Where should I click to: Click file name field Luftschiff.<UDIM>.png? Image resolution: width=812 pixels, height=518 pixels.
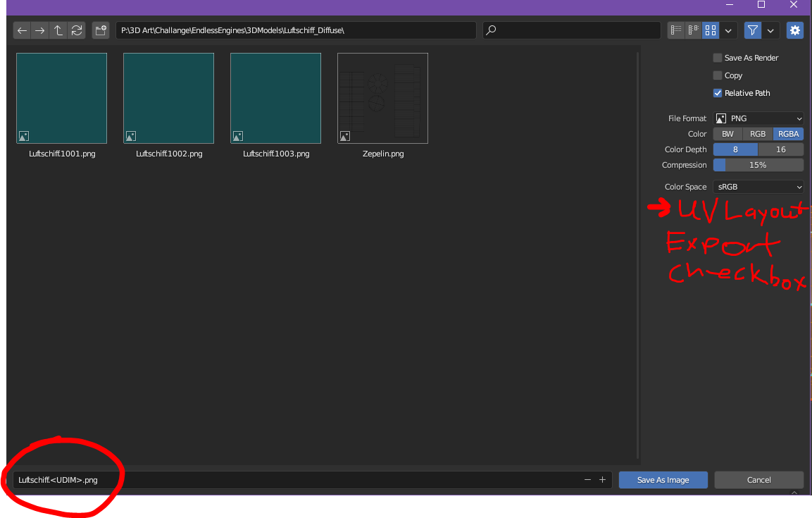click(312, 480)
